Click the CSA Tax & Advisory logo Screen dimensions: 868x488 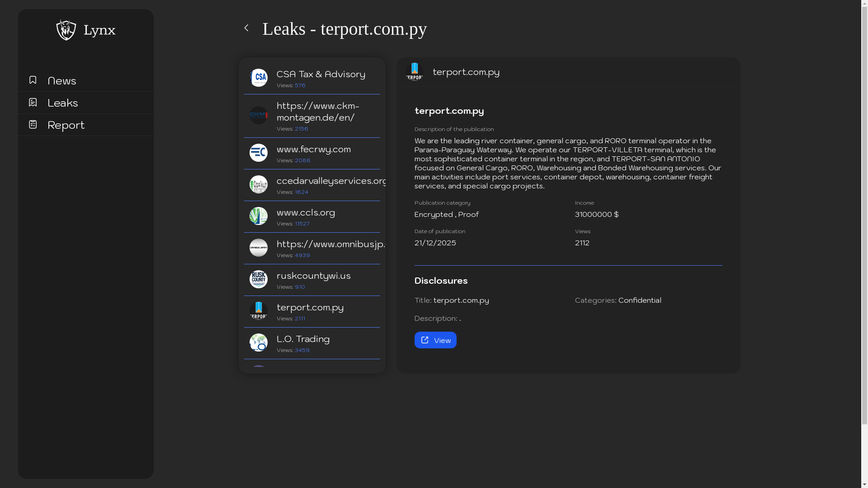[259, 78]
